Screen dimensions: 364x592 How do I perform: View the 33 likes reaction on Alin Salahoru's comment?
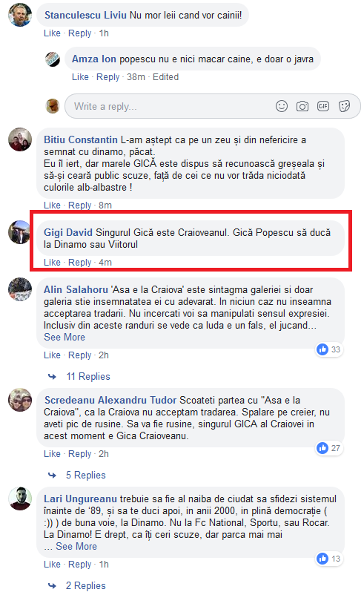(328, 349)
